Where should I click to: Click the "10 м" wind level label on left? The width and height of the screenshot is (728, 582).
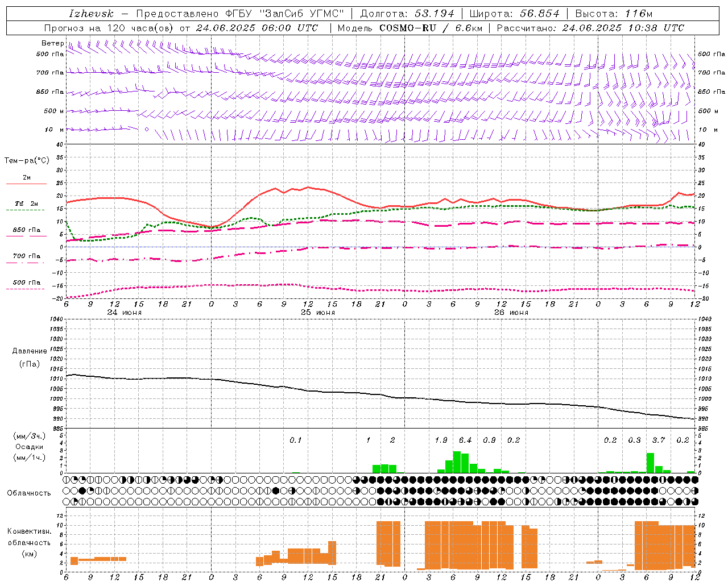tap(55, 130)
